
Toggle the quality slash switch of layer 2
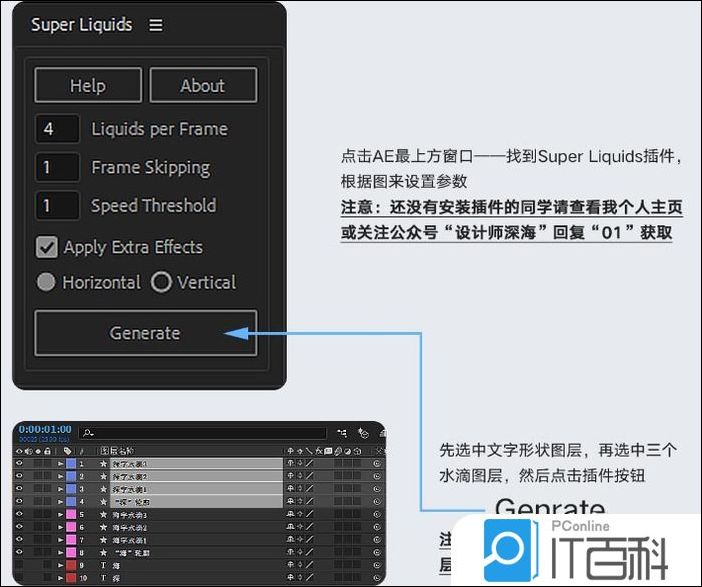click(309, 476)
